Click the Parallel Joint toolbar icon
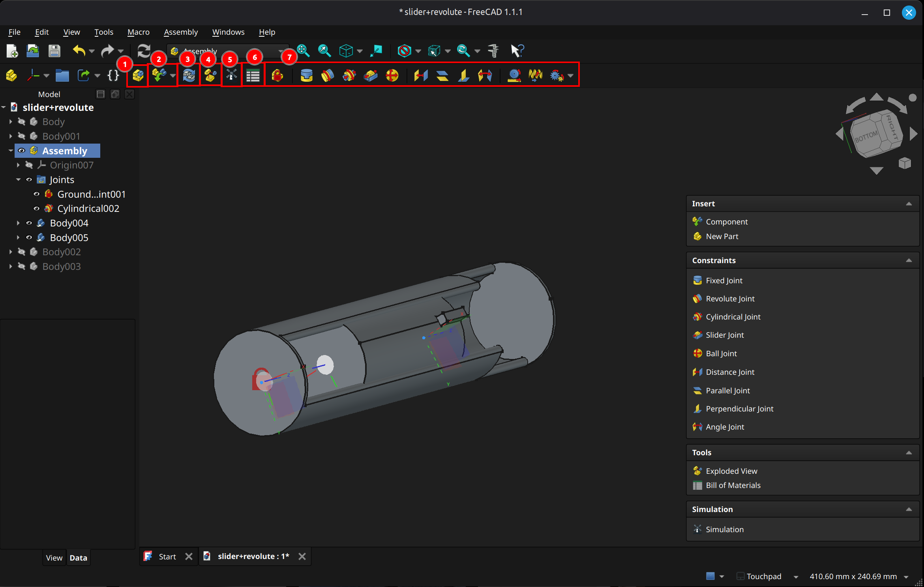924x587 pixels. coord(442,75)
